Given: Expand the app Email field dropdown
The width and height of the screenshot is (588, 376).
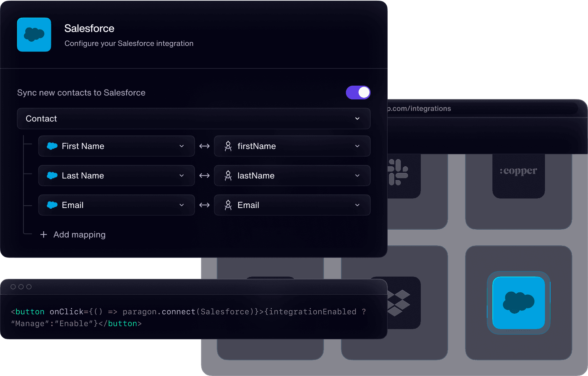Looking at the screenshot, I should click(292, 205).
